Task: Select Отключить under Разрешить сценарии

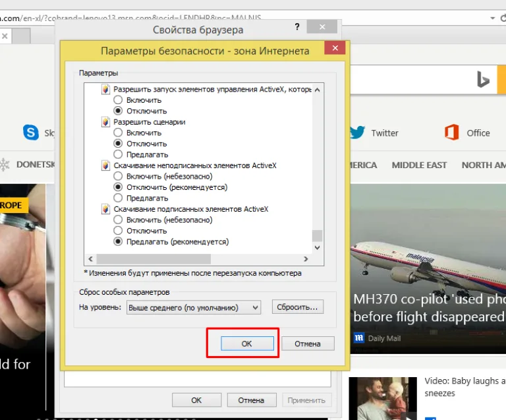Action: coord(118,144)
